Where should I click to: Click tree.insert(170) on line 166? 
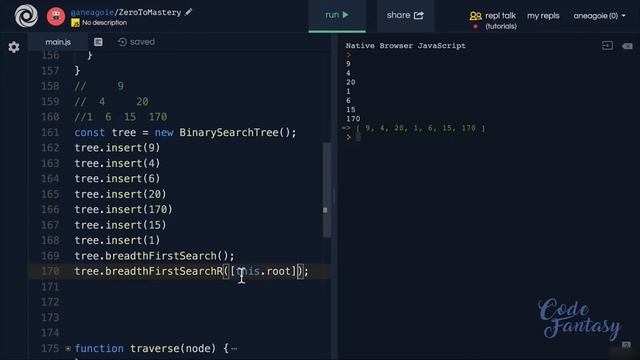click(123, 209)
